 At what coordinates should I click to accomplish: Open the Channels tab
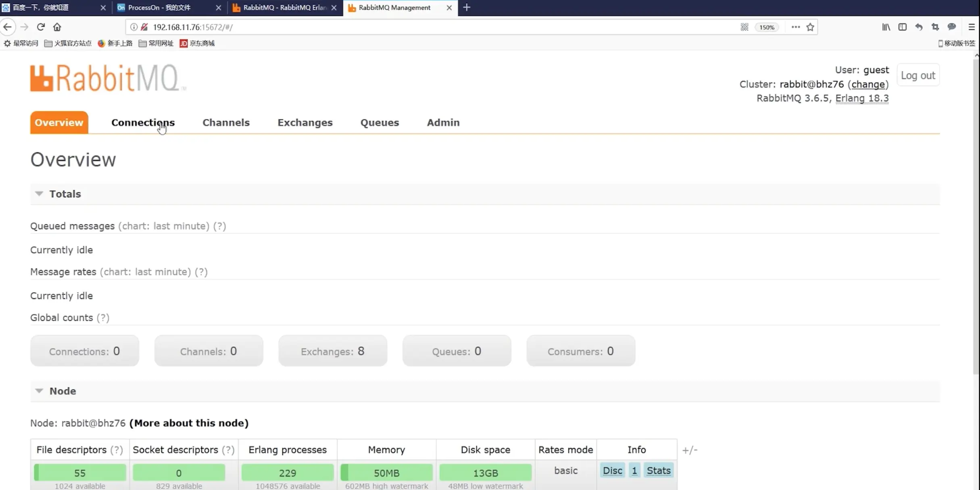(x=226, y=122)
